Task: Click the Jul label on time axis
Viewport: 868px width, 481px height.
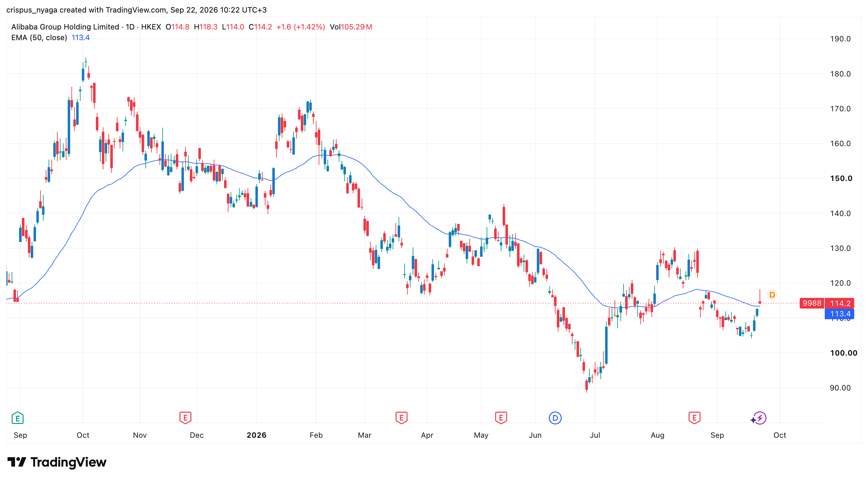Action: point(595,435)
